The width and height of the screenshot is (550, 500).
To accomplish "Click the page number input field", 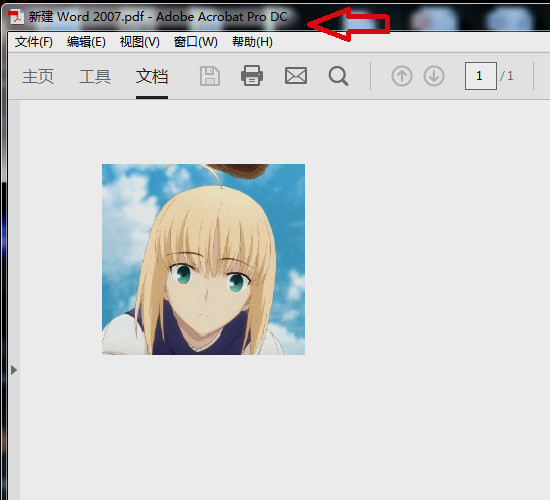I will [481, 76].
